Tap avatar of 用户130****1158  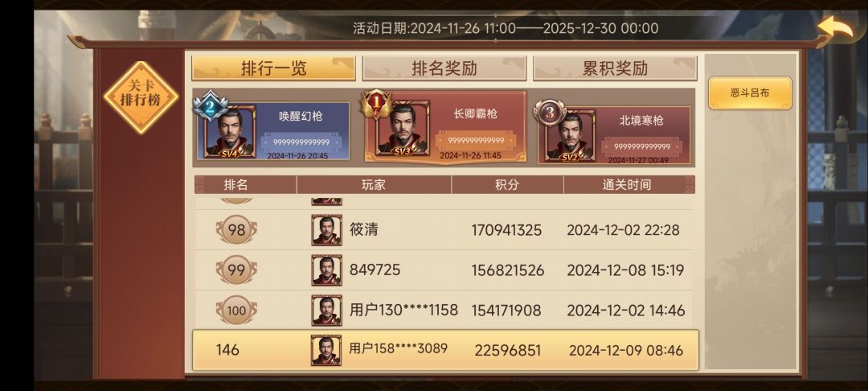point(326,310)
